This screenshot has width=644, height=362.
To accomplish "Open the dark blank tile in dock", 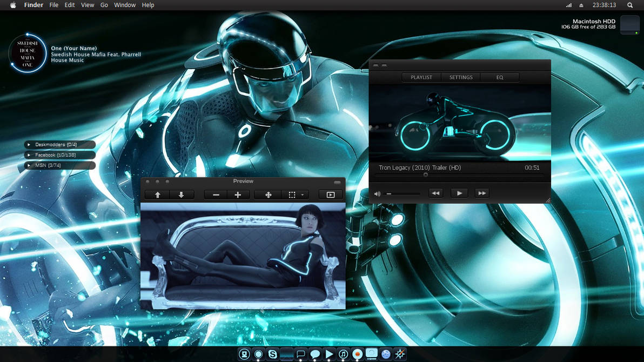I will coord(287,354).
